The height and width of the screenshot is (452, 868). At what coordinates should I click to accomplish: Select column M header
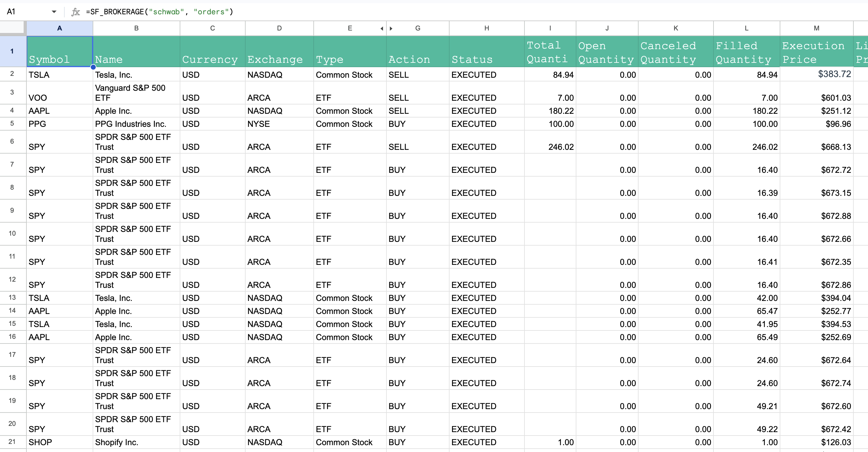tap(817, 28)
